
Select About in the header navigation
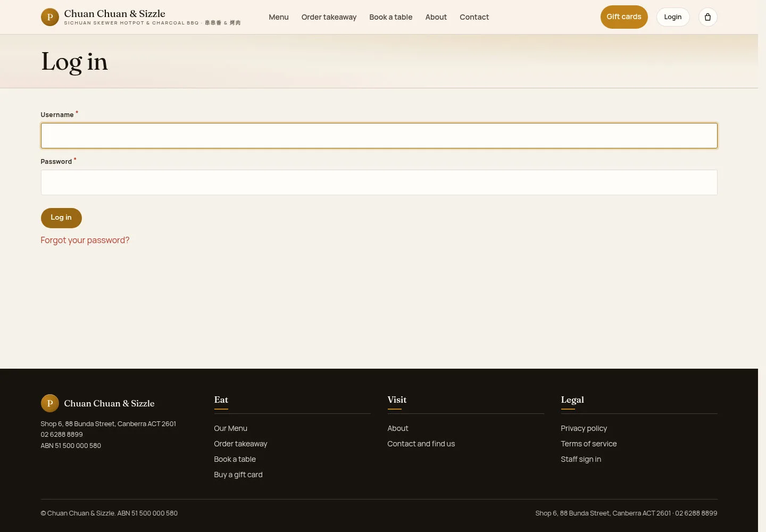[436, 17]
